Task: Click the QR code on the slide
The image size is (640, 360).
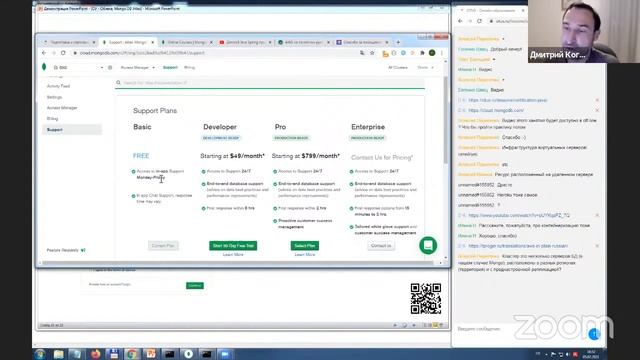Action: pos(426,299)
